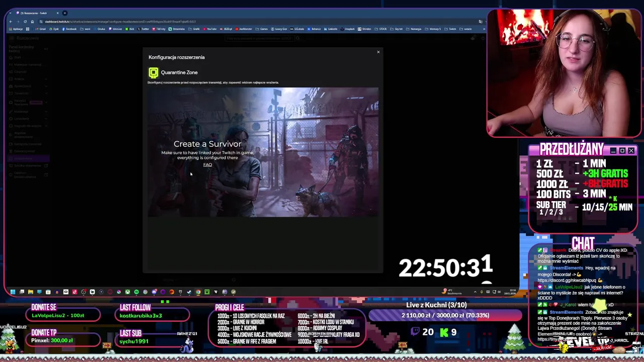The image size is (644, 362).
Task: Open the FAQ link in extension panel
Action: 207,164
